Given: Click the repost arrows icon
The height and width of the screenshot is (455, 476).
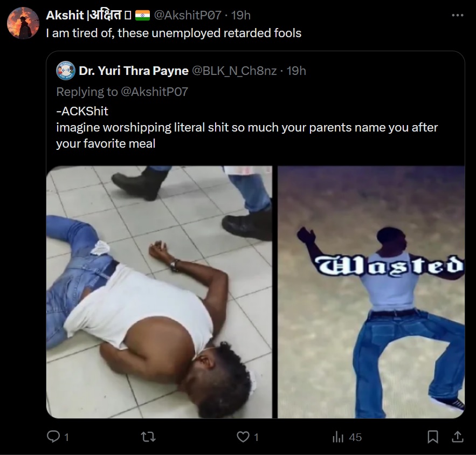Looking at the screenshot, I should coord(148,437).
